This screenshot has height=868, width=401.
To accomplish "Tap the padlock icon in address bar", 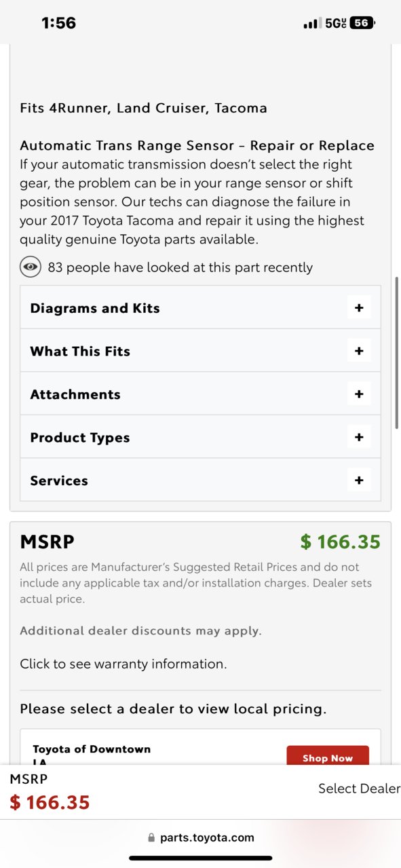I will (151, 837).
